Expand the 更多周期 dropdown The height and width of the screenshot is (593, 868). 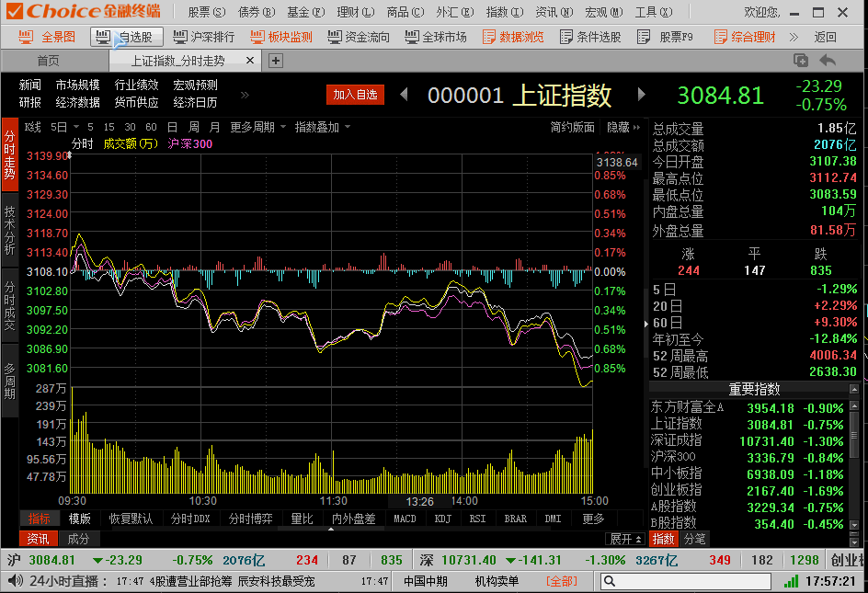(257, 127)
